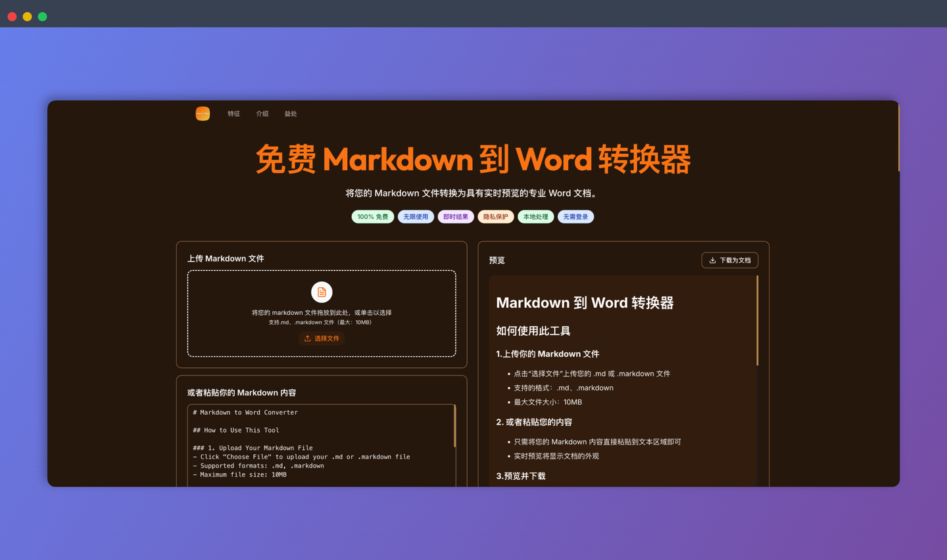Screen dimensions: 947x560
Task: Click the 隐私保护 badge
Action: 496,216
